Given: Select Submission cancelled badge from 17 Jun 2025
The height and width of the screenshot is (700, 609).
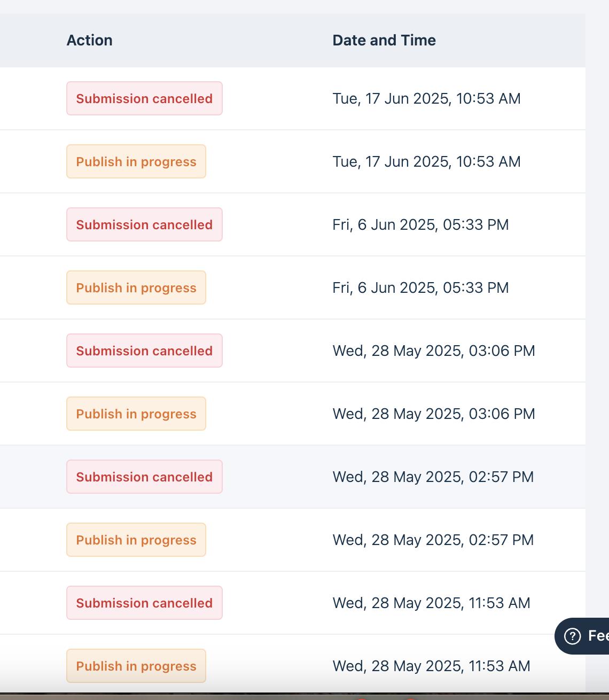Looking at the screenshot, I should [x=144, y=99].
